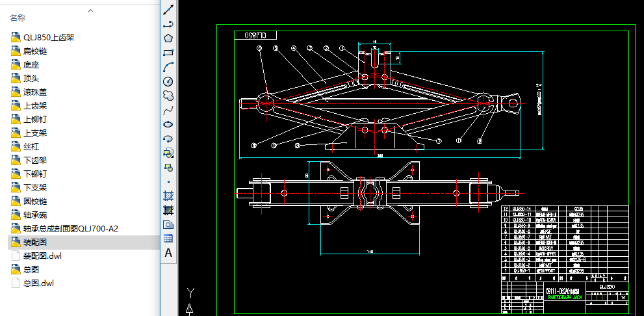Click the QLJ850 label in title block
Viewport: 644px width, 316px height.
tap(607, 287)
